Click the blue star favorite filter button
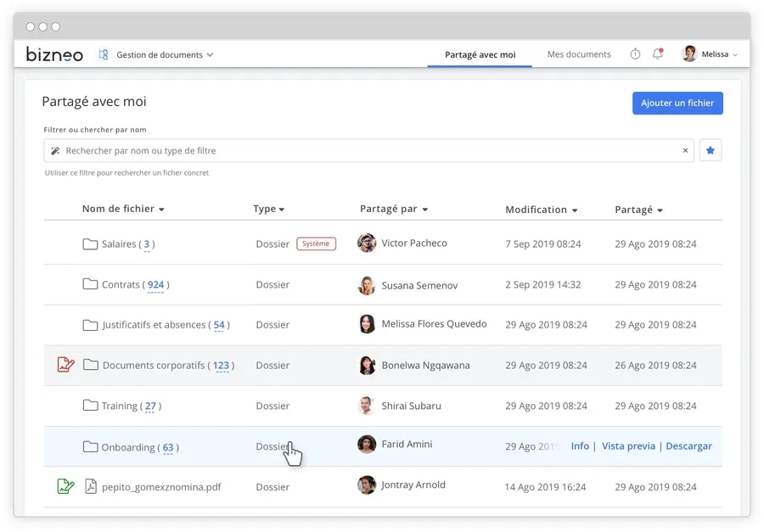The image size is (764, 532). pos(711,151)
